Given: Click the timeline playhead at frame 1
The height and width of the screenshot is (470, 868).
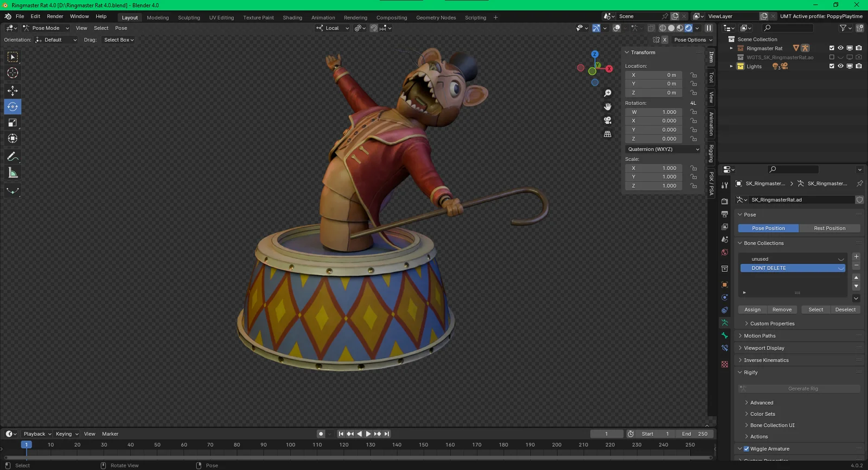Looking at the screenshot, I should point(26,444).
